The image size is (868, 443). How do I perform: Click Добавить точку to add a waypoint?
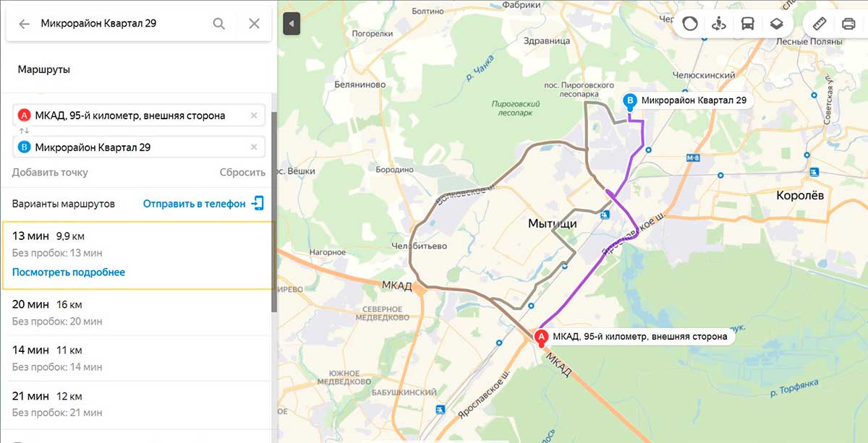point(50,173)
